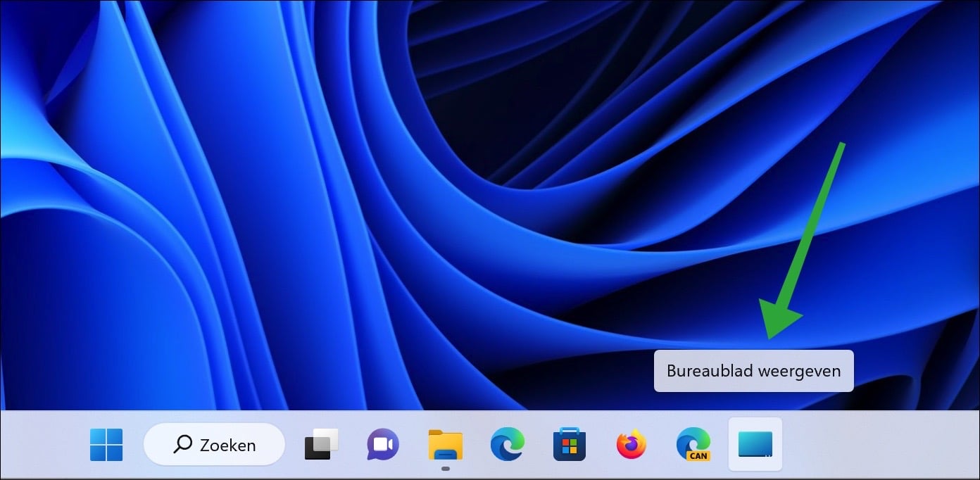Open Task View from the taskbar
Viewport: 980px width, 480px height.
coord(321,445)
